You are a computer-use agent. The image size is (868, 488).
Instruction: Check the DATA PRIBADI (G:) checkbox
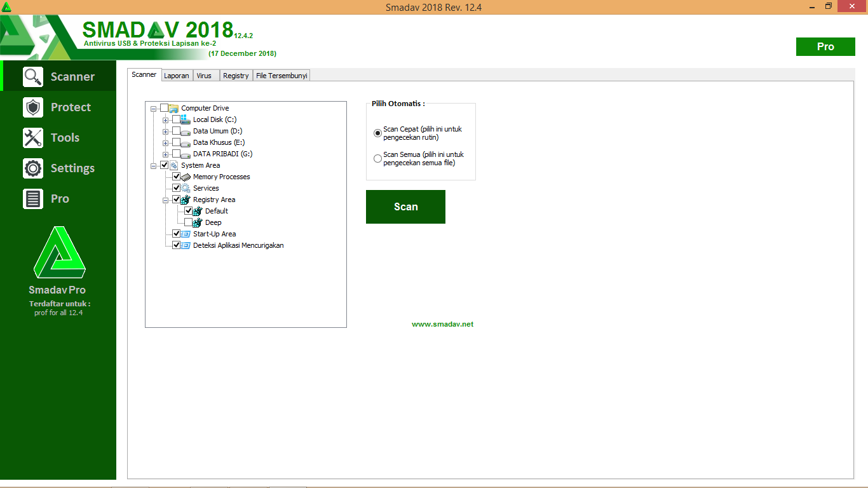176,154
